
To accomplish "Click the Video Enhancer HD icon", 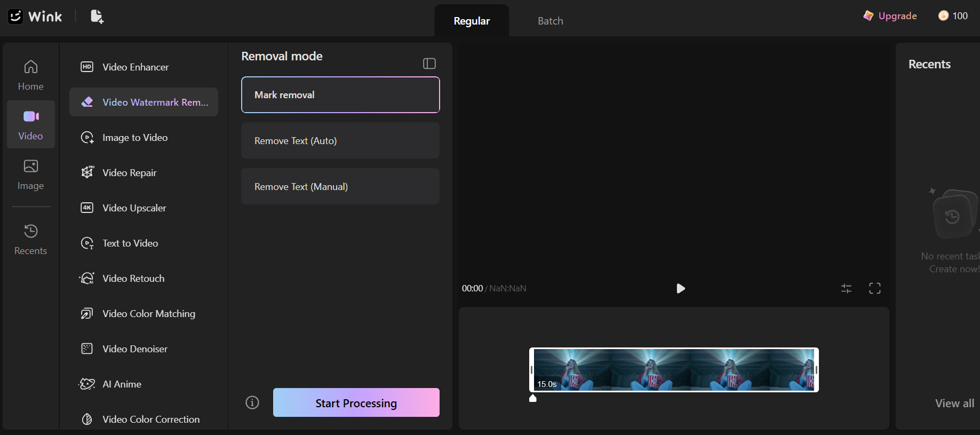I will [x=87, y=67].
